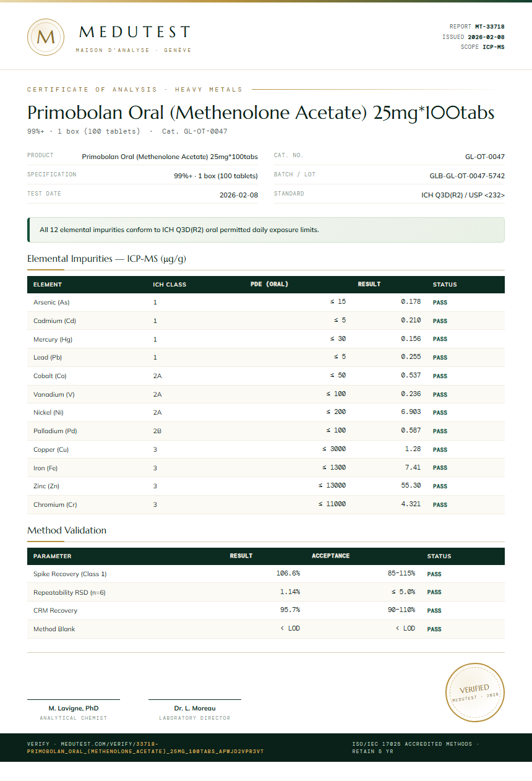The width and height of the screenshot is (532, 781).
Task: Click the RESULT header in impurities table
Action: [369, 285]
